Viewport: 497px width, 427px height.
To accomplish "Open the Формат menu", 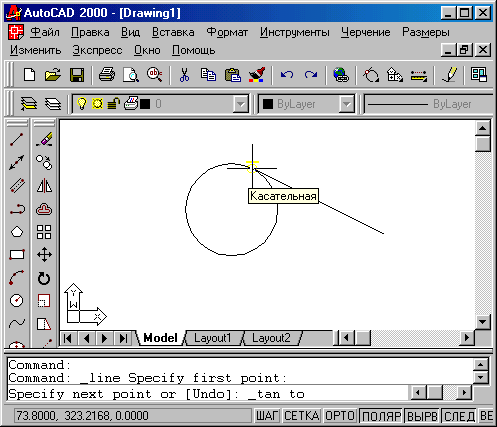I will coord(227,32).
